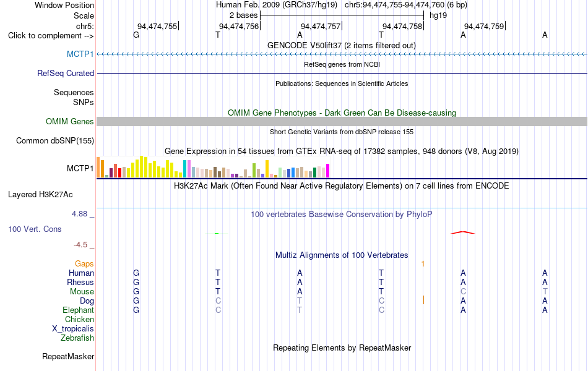Click the cyan bar in the GTEx chart
This screenshot has width=588, height=371.
pos(184,169)
